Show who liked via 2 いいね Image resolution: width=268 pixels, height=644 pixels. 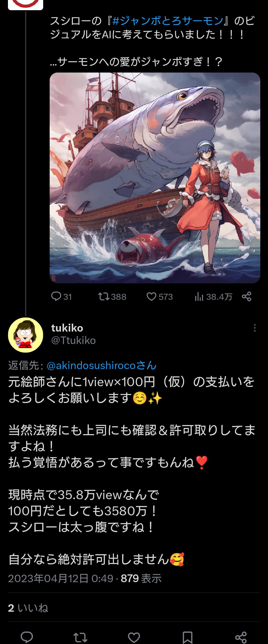[x=28, y=608]
